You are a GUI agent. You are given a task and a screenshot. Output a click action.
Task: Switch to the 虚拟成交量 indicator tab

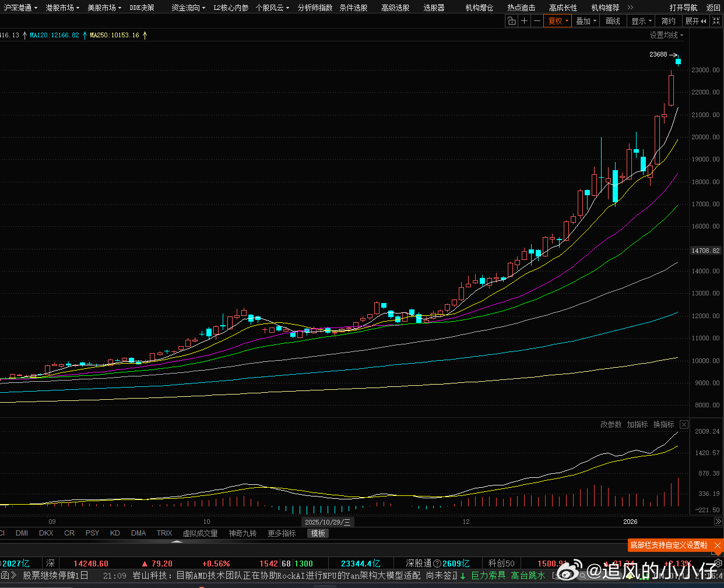tap(200, 533)
